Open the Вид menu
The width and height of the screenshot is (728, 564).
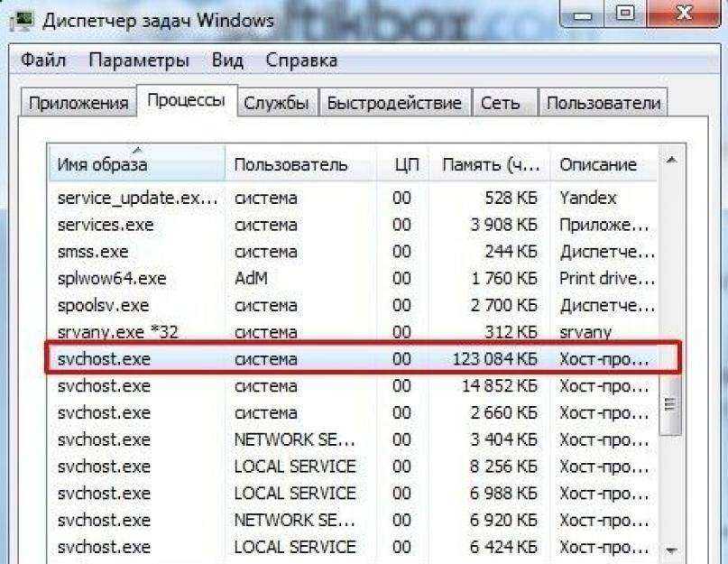[x=227, y=60]
